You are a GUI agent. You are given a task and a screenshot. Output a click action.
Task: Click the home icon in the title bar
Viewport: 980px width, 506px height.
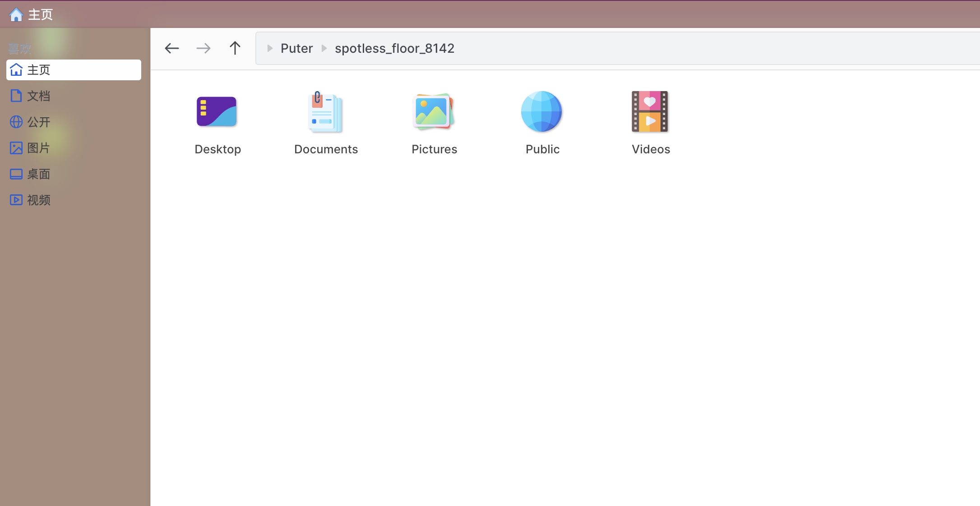click(x=16, y=14)
